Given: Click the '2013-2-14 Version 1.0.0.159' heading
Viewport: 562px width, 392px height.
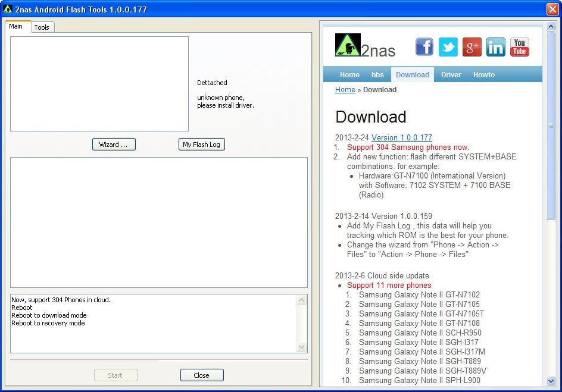Looking at the screenshot, I should (x=383, y=217).
